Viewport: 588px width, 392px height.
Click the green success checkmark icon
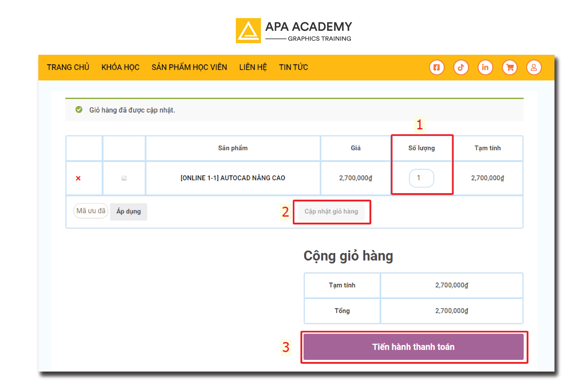click(x=79, y=110)
